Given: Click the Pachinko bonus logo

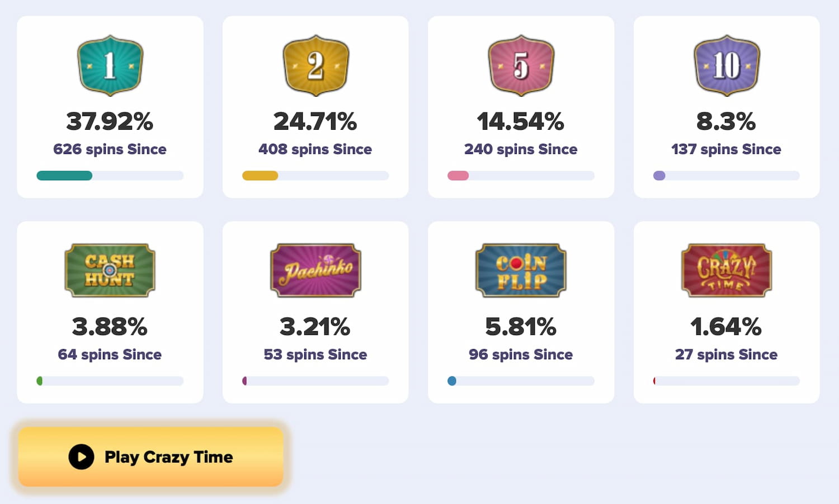Looking at the screenshot, I should [x=315, y=271].
